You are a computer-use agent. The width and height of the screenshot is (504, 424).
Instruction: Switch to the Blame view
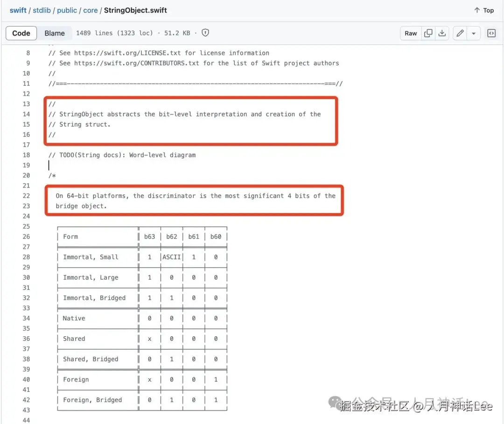point(55,33)
